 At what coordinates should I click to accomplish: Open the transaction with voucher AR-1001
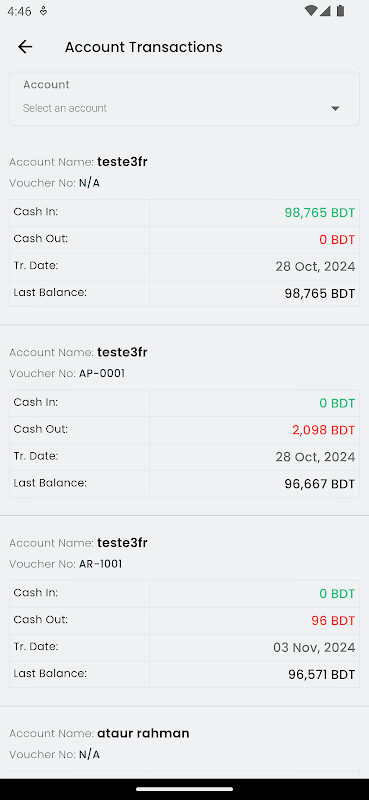click(184, 611)
